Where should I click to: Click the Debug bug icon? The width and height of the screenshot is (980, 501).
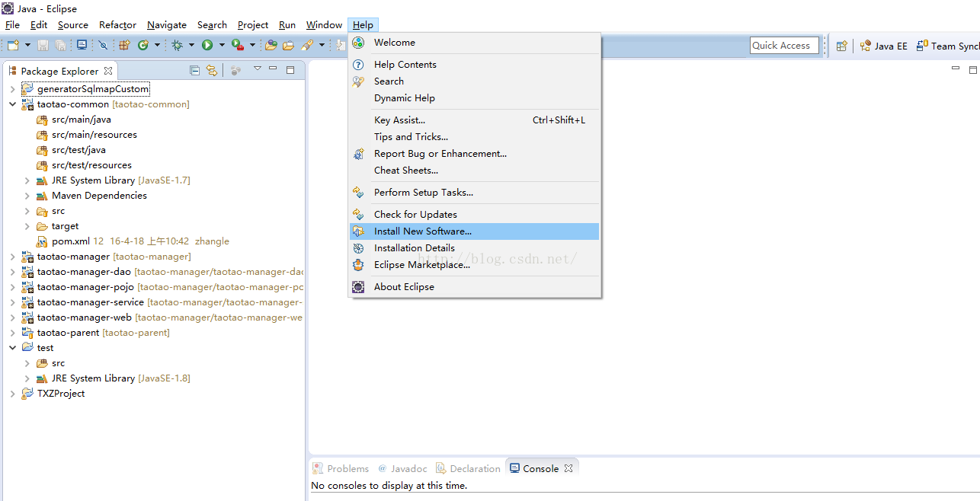pos(177,46)
